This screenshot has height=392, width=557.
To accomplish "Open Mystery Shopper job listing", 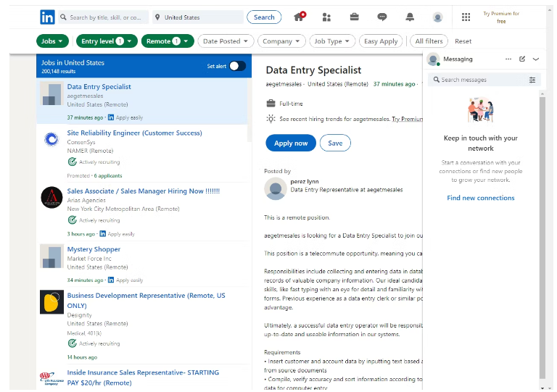I will point(94,249).
